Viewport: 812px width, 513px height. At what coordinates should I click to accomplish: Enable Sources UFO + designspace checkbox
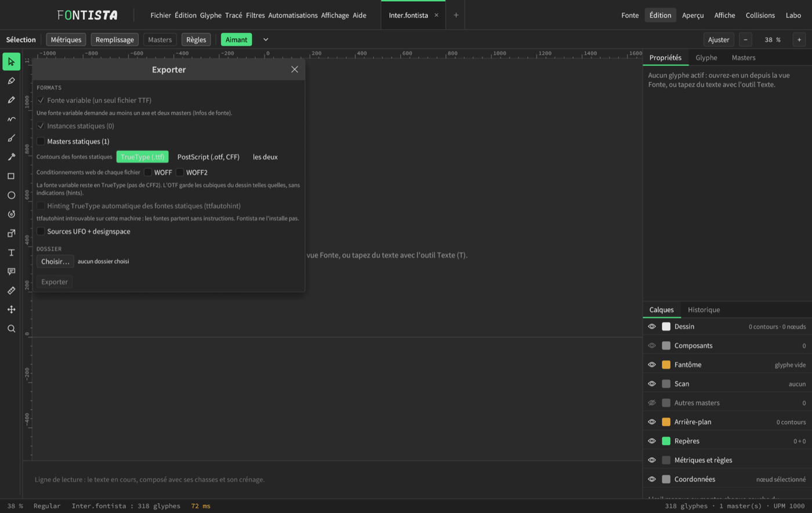tap(41, 231)
